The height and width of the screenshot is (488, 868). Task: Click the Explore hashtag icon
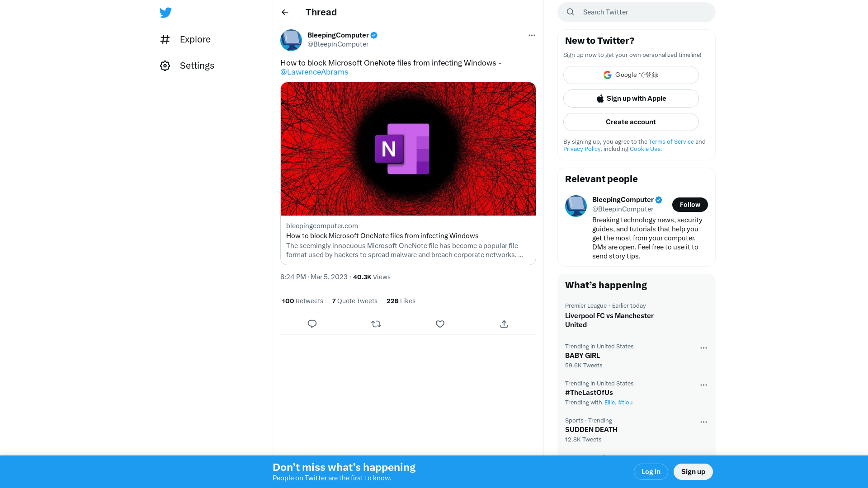pyautogui.click(x=165, y=39)
